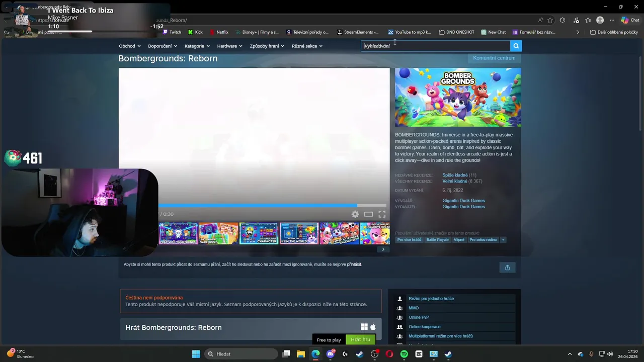Open the favorites list icon
The height and width of the screenshot is (362, 644).
(x=588, y=20)
